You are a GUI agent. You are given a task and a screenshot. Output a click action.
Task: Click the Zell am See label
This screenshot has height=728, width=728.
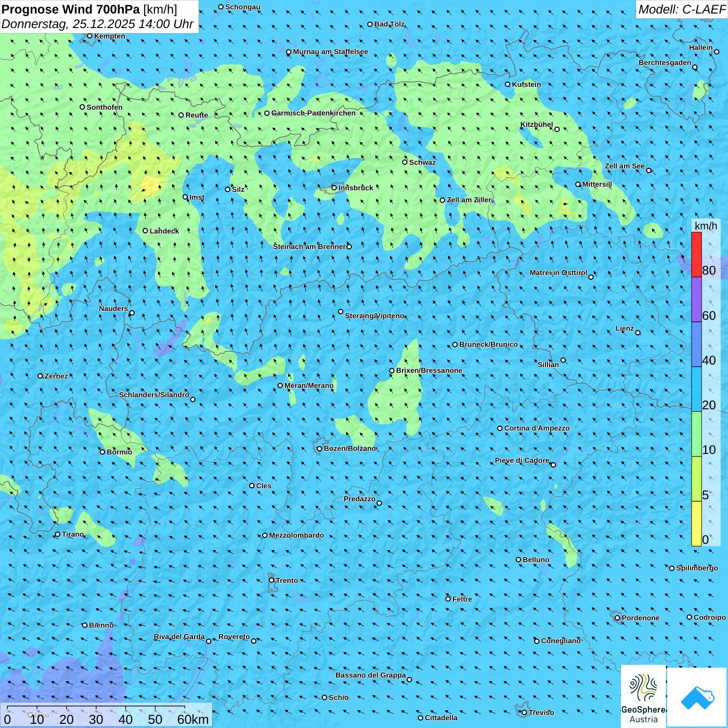pos(625,166)
